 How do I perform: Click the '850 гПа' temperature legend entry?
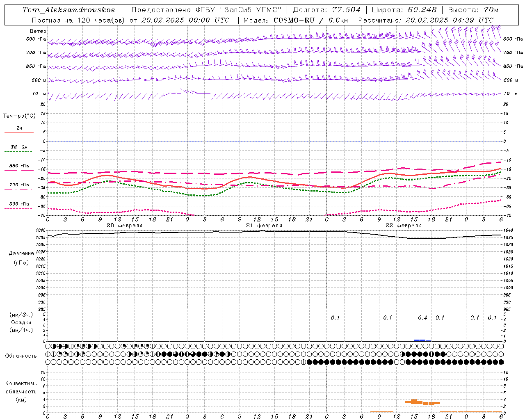[x=19, y=166]
